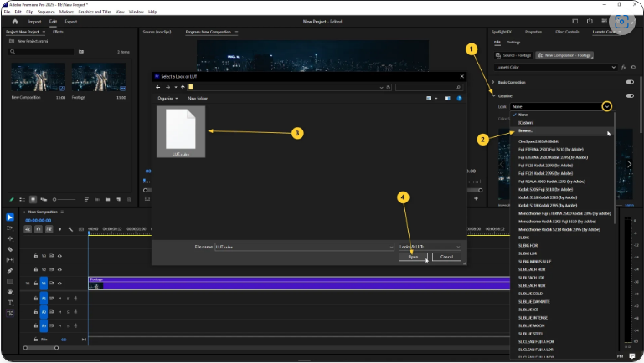Click the fx icon in Lumetri panel
This screenshot has width=644, height=363.
623,67
